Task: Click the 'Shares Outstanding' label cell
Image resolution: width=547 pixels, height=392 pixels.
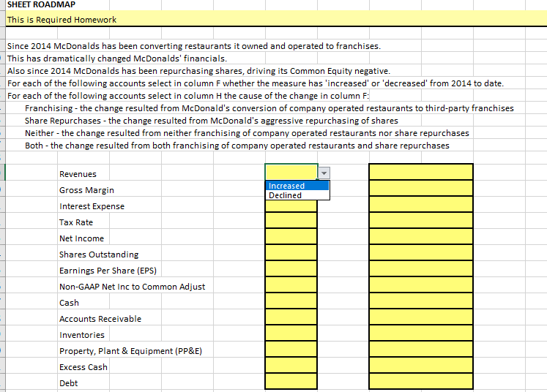Action: [x=99, y=255]
